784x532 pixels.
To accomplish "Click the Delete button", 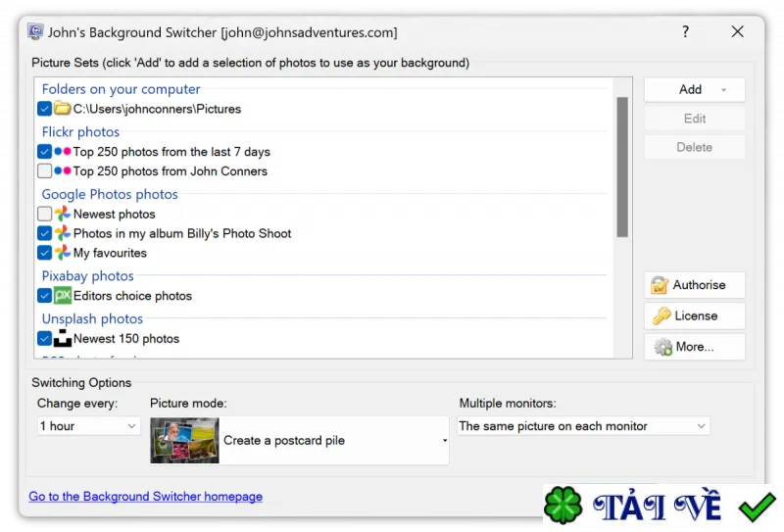I will [x=695, y=147].
